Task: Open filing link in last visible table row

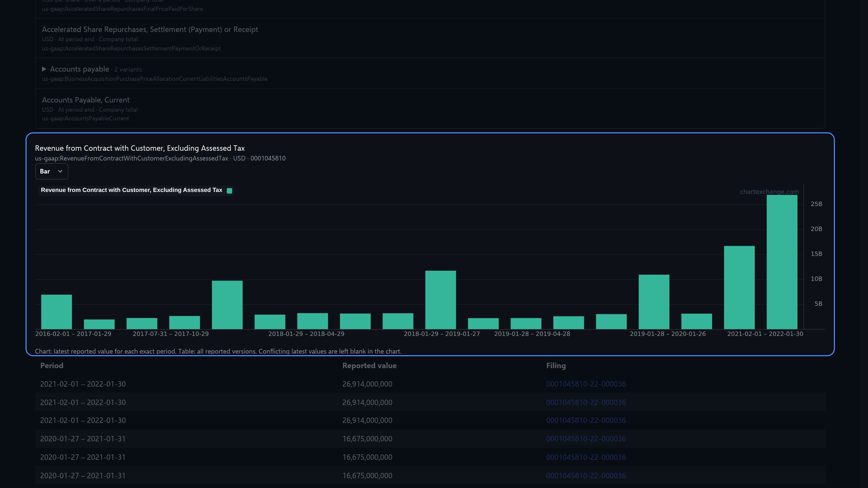Action: (586, 476)
